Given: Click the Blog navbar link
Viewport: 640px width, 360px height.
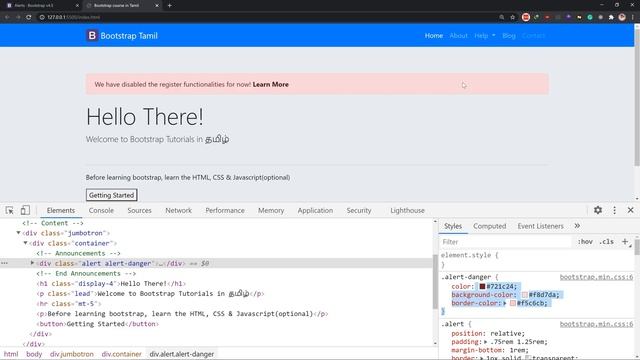Looking at the screenshot, I should [509, 36].
